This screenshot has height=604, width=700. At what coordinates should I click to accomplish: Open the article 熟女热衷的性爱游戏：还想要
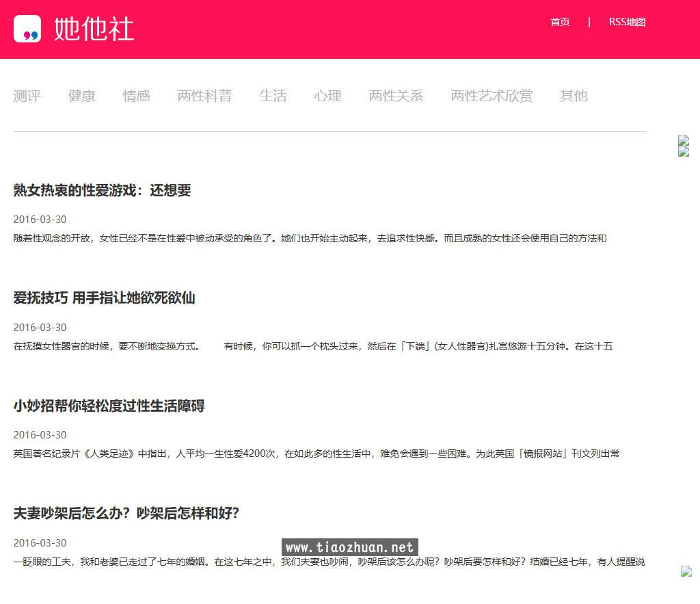(x=101, y=191)
